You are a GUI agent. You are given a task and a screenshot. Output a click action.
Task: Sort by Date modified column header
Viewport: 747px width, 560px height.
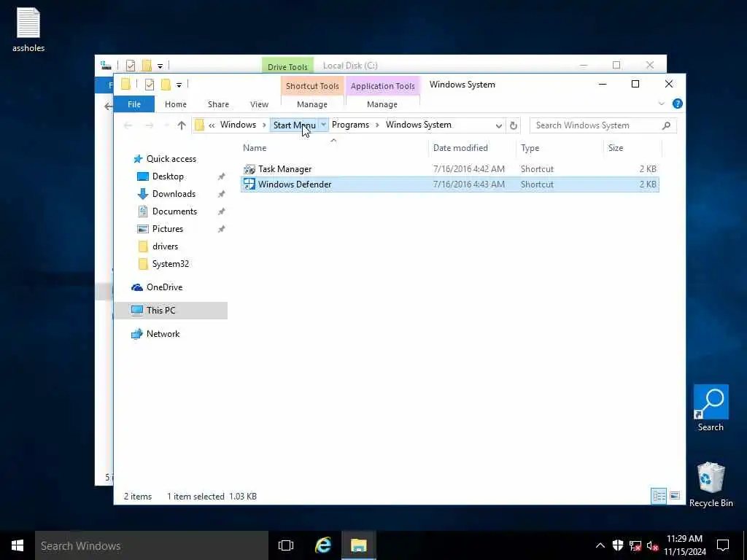460,147
